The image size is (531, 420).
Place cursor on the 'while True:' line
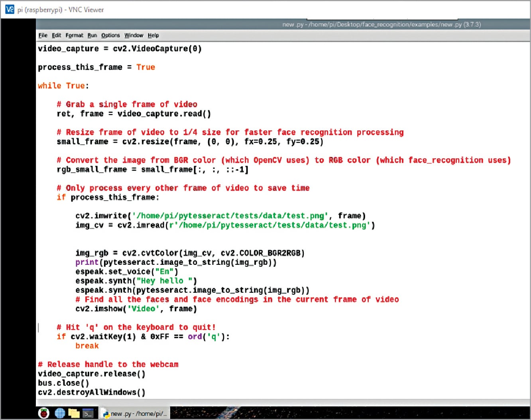(x=63, y=86)
